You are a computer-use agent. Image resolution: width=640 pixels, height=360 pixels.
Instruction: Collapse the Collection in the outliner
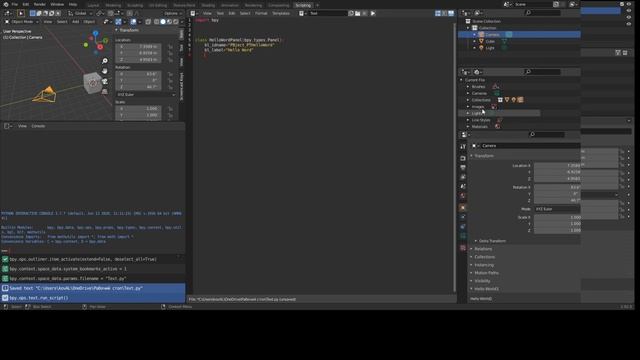(468, 28)
